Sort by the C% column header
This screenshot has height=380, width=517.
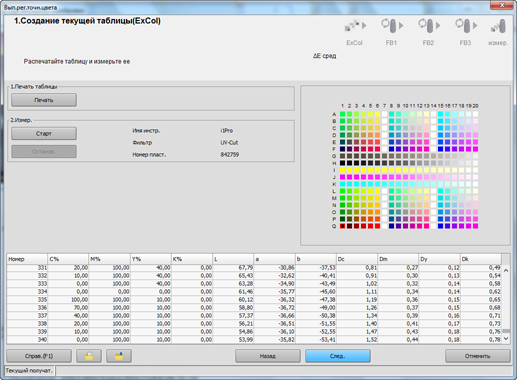[x=68, y=259]
